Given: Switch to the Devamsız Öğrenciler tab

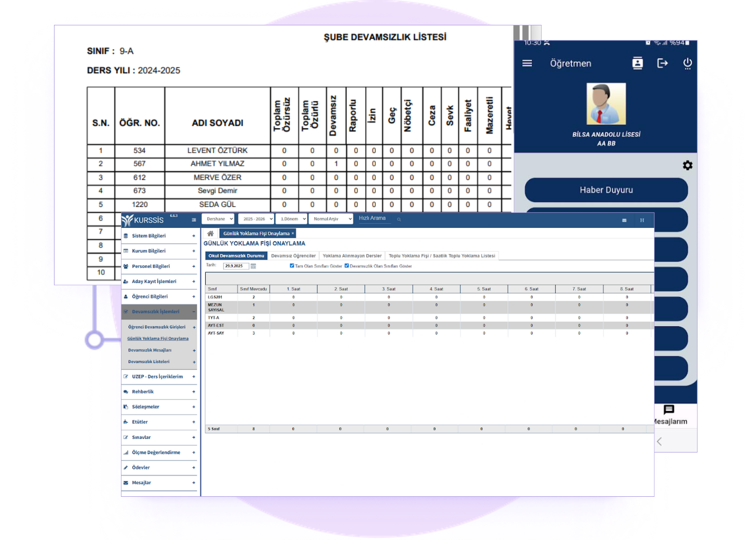Looking at the screenshot, I should pos(293,256).
